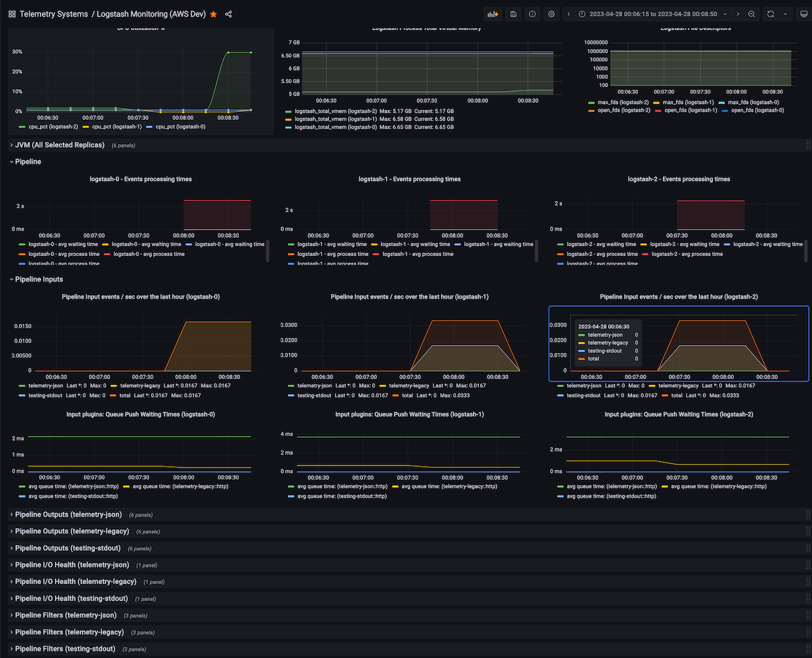Collapse the Pipeline Inputs row

(39, 280)
